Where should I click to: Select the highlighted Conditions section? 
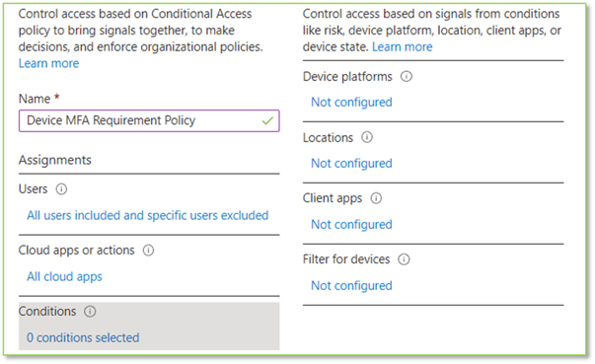(x=149, y=326)
